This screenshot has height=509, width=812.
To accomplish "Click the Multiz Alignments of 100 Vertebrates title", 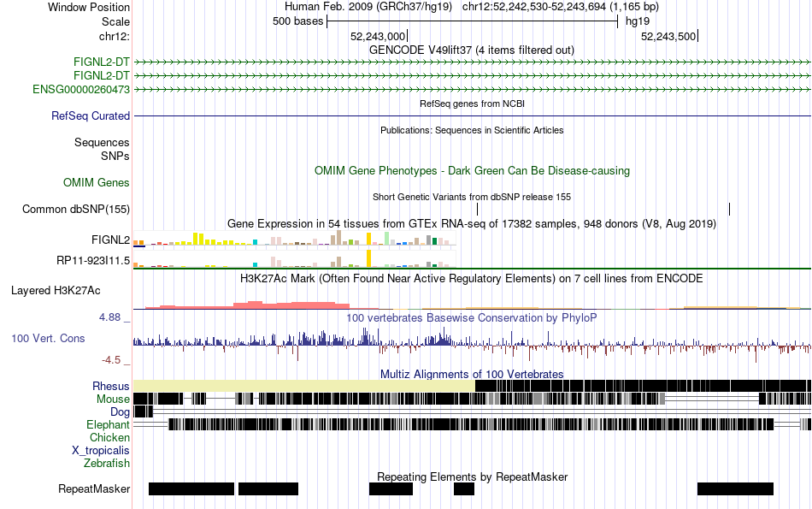I will click(472, 374).
